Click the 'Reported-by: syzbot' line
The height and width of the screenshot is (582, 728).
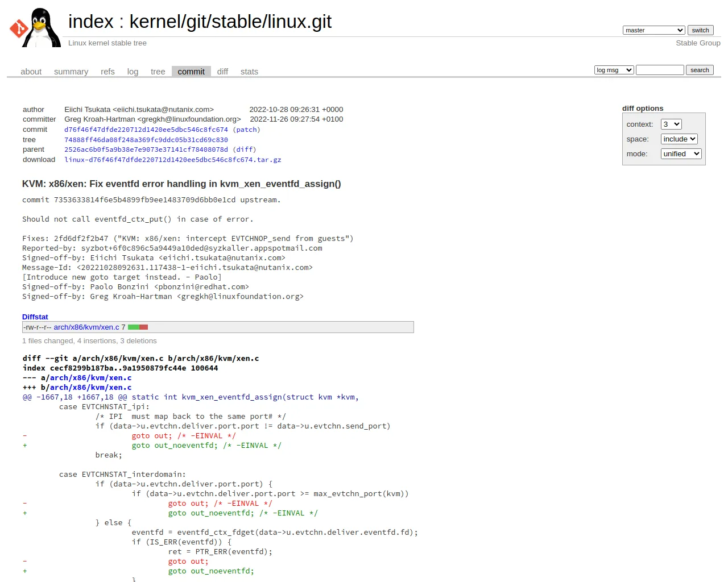[172, 248]
